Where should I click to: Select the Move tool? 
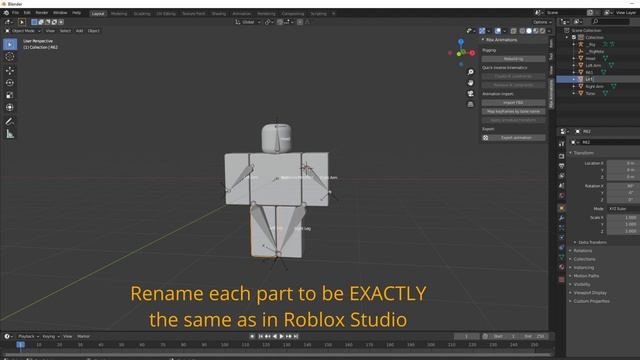[10, 70]
